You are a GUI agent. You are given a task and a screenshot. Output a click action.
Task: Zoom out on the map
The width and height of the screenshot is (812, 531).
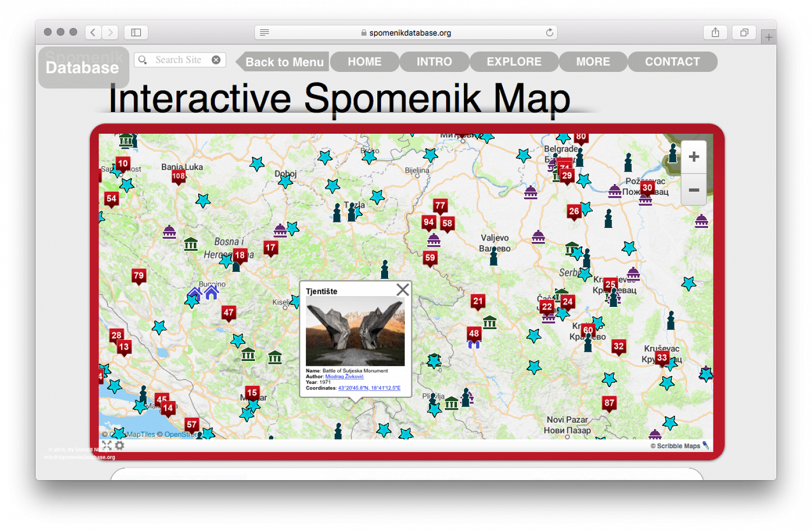[x=693, y=190]
